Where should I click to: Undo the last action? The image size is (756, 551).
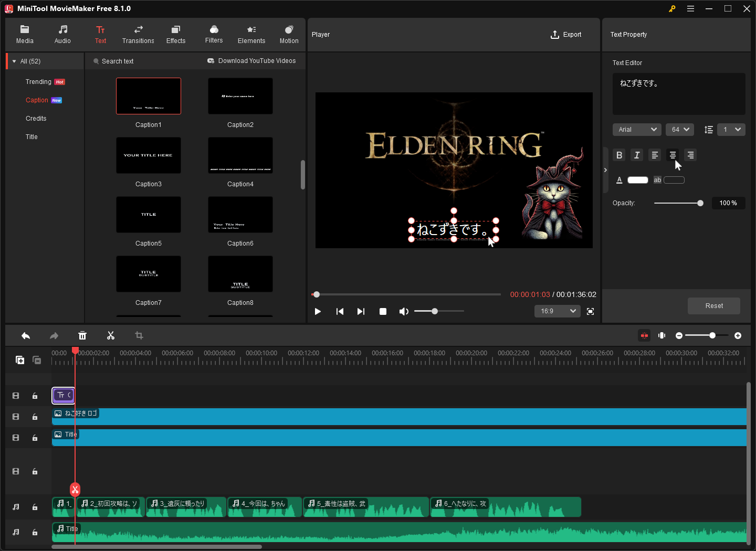26,335
